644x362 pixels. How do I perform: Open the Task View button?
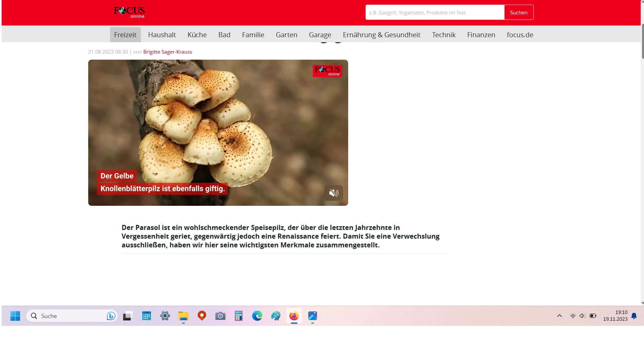point(128,316)
